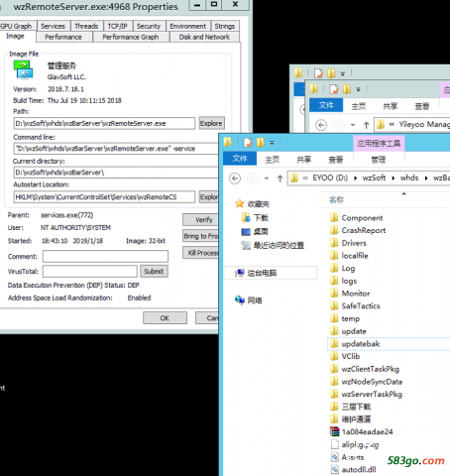
Task: Sort by the name column header
Action: pyautogui.click(x=336, y=199)
